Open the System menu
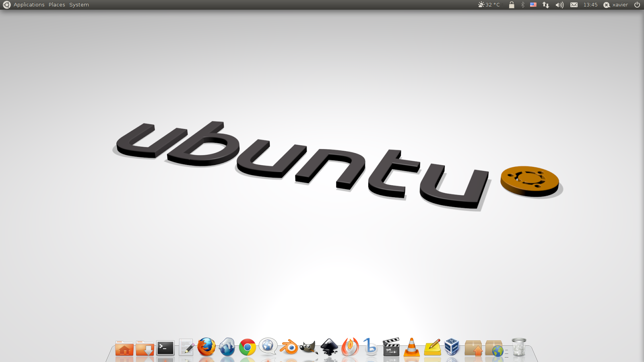 tap(79, 5)
